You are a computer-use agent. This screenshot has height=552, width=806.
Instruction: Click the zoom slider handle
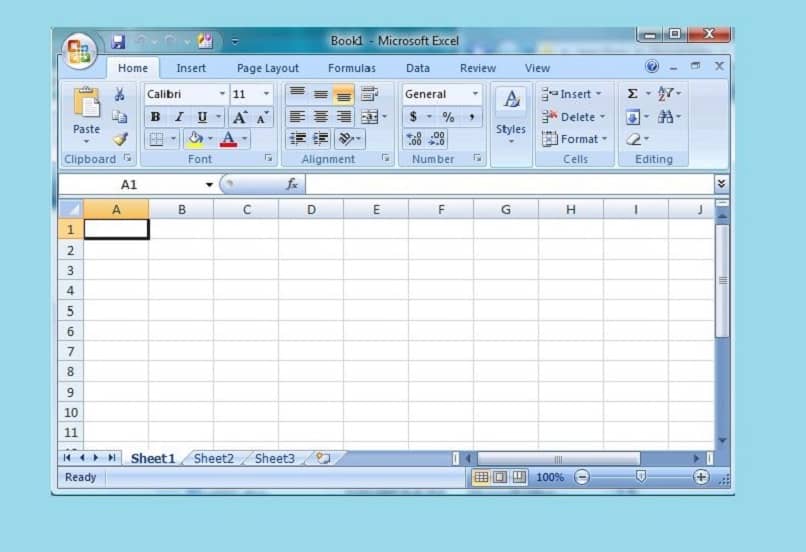(x=640, y=476)
